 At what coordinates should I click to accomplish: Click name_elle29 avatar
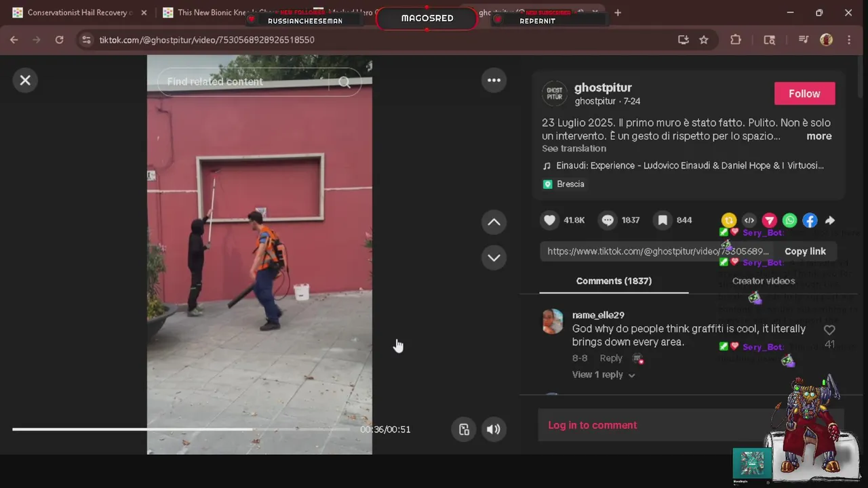click(553, 321)
